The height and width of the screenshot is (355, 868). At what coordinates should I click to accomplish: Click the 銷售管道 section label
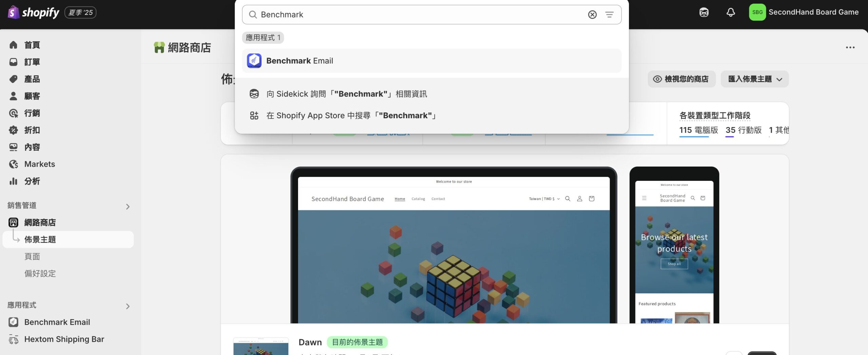(x=22, y=205)
